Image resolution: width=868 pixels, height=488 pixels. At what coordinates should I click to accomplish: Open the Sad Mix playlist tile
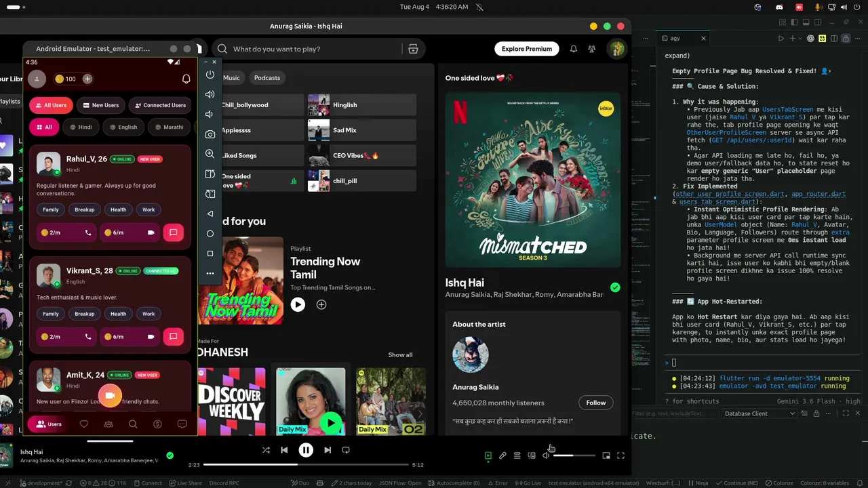point(362,130)
